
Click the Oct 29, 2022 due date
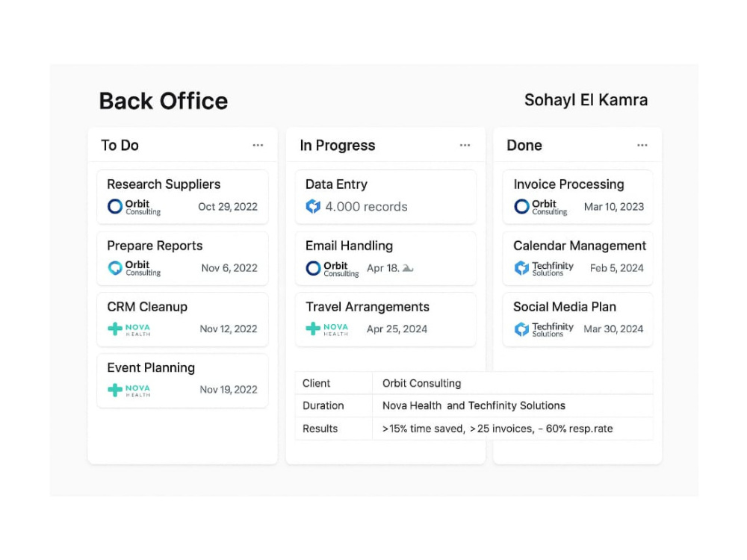coord(228,207)
